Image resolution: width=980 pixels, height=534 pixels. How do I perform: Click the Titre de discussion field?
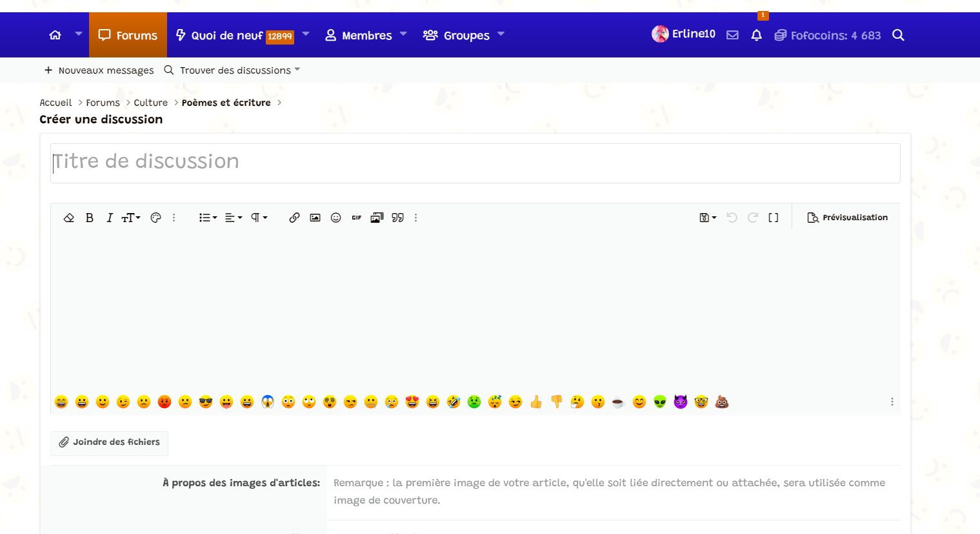click(475, 161)
